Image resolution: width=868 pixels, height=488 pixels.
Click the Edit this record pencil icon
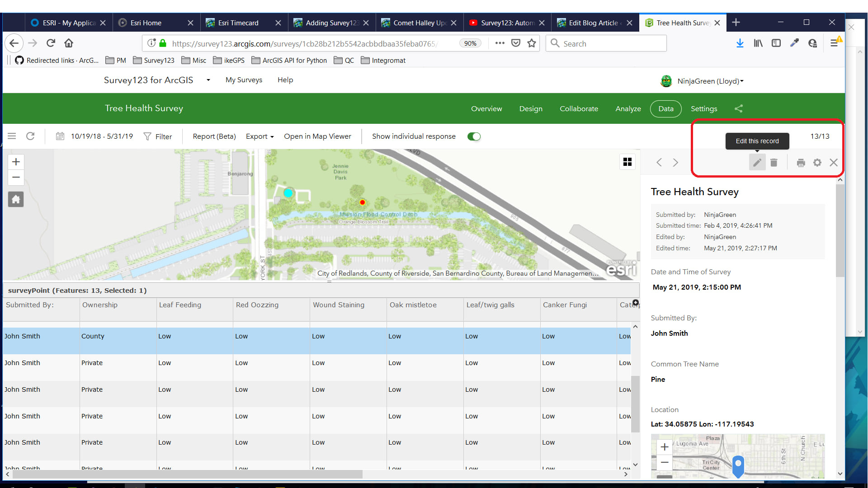(x=757, y=162)
